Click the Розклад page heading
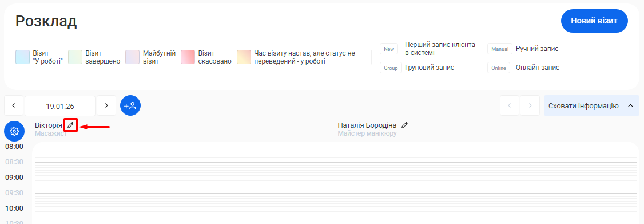This screenshot has height=224, width=644. point(46,21)
